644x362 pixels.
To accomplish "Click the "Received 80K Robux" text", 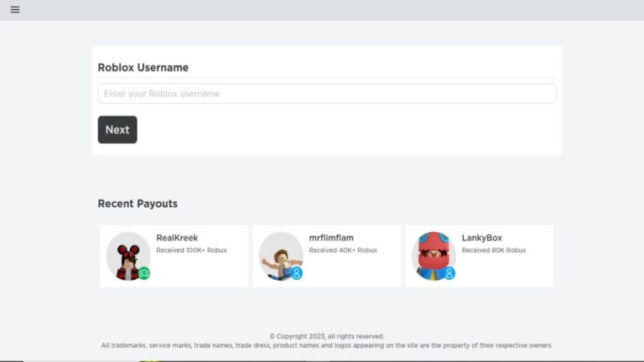I will [x=493, y=251].
